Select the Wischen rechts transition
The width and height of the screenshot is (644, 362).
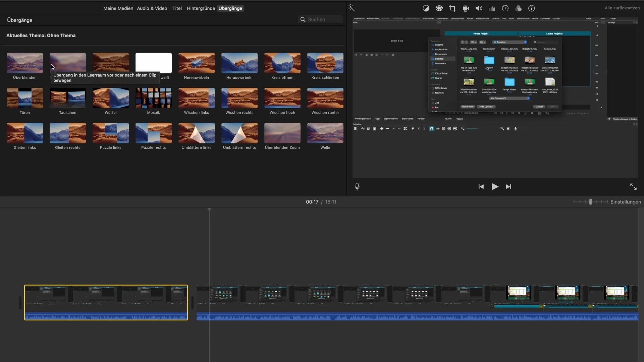click(x=239, y=98)
